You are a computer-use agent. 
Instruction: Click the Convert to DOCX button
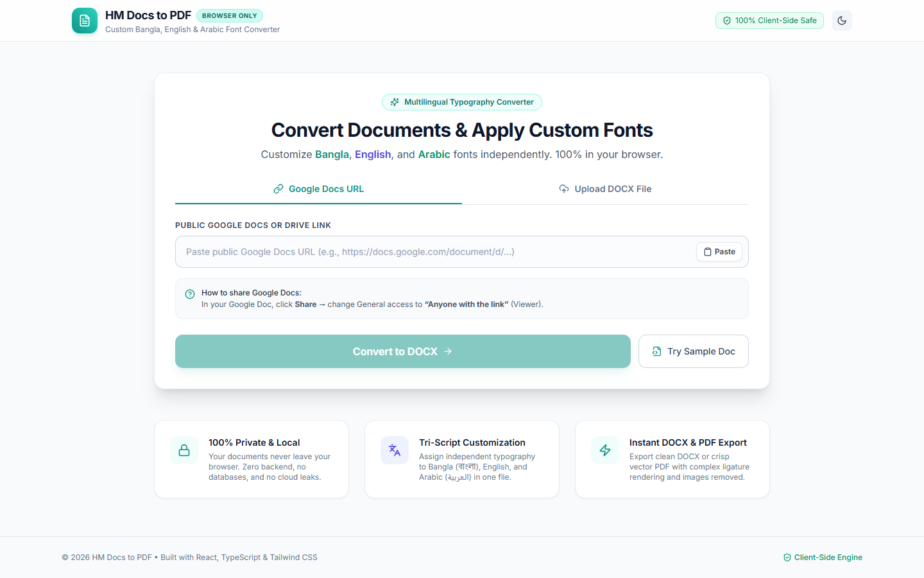(403, 351)
